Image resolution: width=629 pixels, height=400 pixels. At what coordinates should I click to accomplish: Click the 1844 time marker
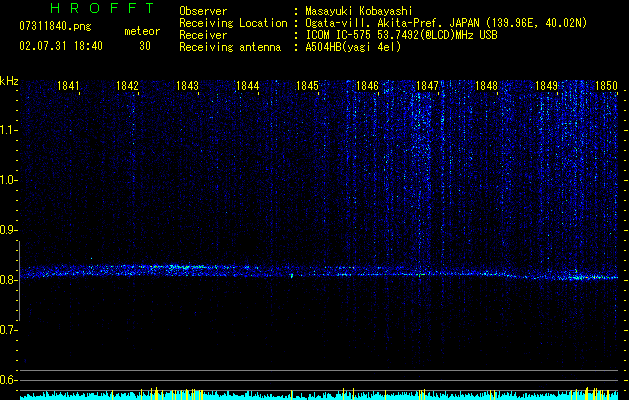[248, 86]
